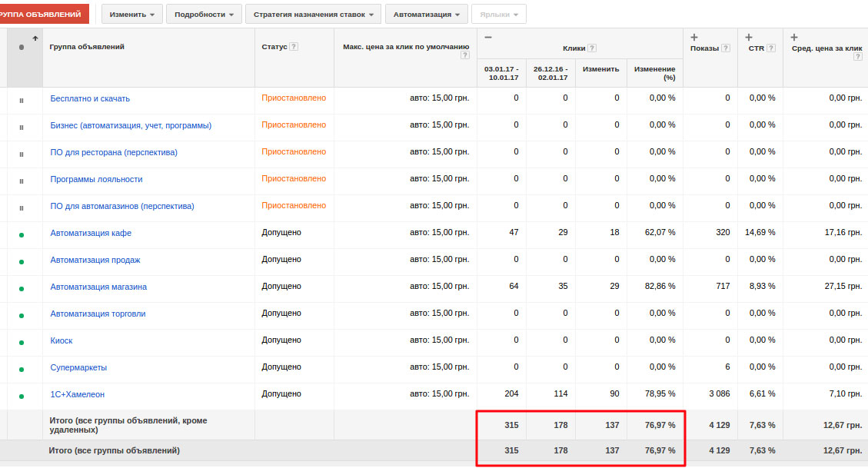Click Приостановлено status of Программы лояльности
868x468 pixels.
click(x=294, y=179)
